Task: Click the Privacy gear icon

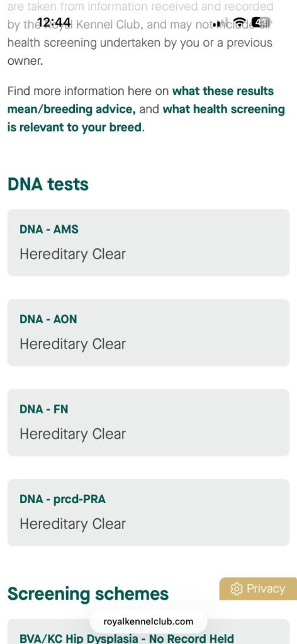Action: 237,589
